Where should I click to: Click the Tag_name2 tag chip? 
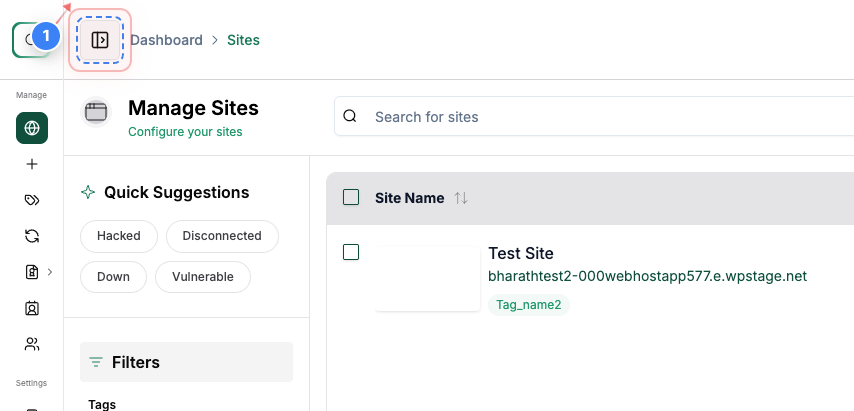tap(528, 305)
